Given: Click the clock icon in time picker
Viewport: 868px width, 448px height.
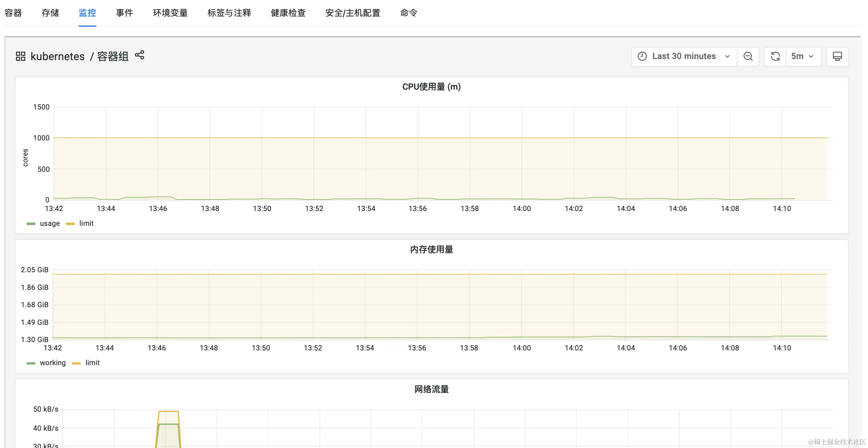Looking at the screenshot, I should 643,56.
